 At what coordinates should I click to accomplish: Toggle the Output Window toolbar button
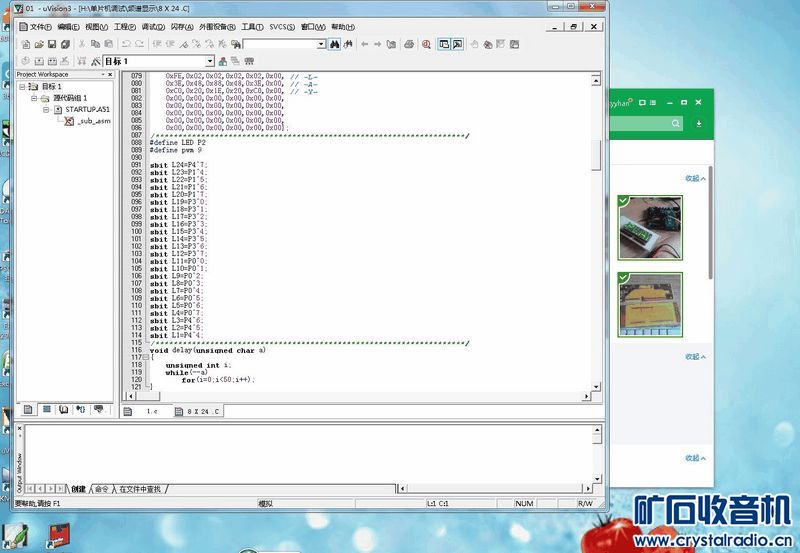pyautogui.click(x=458, y=44)
